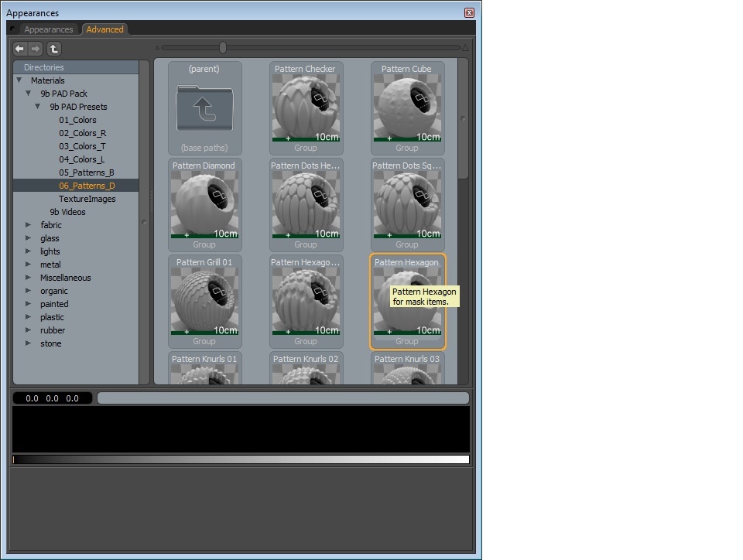Open the 05_Patterns_B folder
743x560 pixels.
point(86,172)
